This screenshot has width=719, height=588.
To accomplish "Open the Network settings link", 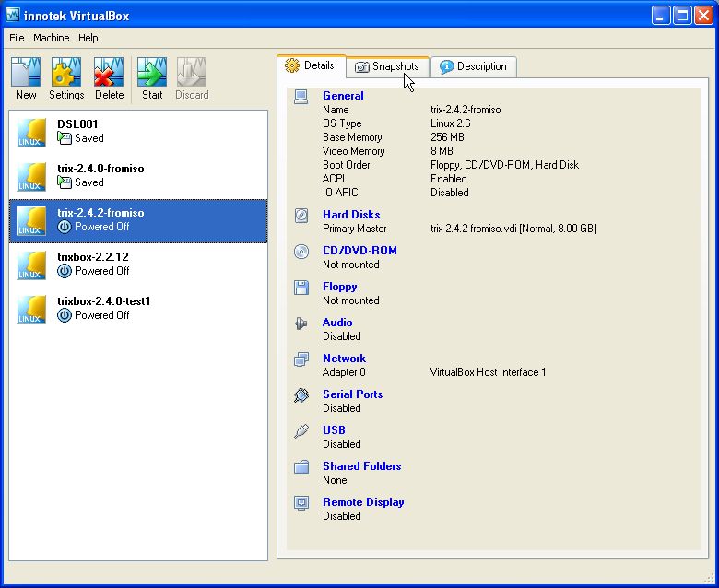I will click(x=344, y=359).
